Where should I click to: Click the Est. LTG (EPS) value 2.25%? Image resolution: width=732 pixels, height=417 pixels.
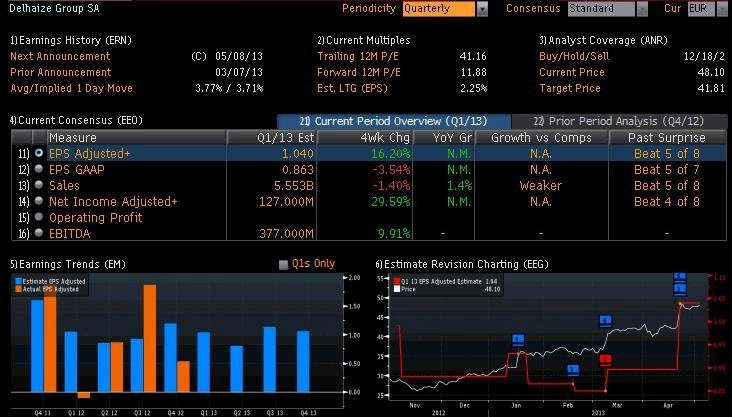pyautogui.click(x=473, y=88)
